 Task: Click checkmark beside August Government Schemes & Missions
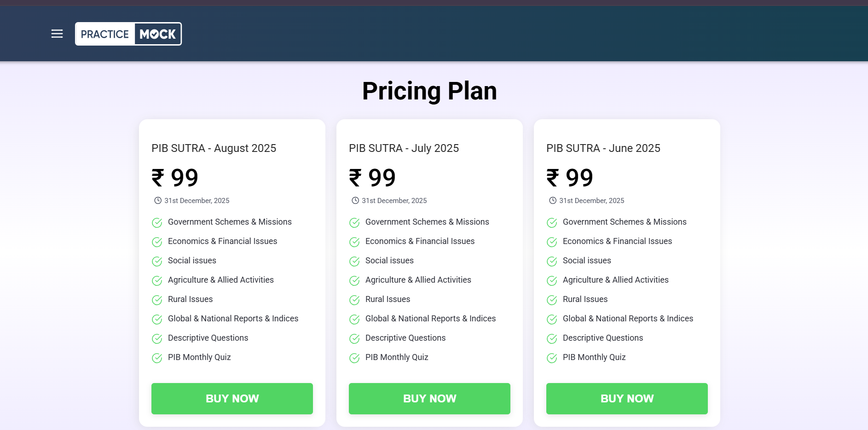pos(157,223)
